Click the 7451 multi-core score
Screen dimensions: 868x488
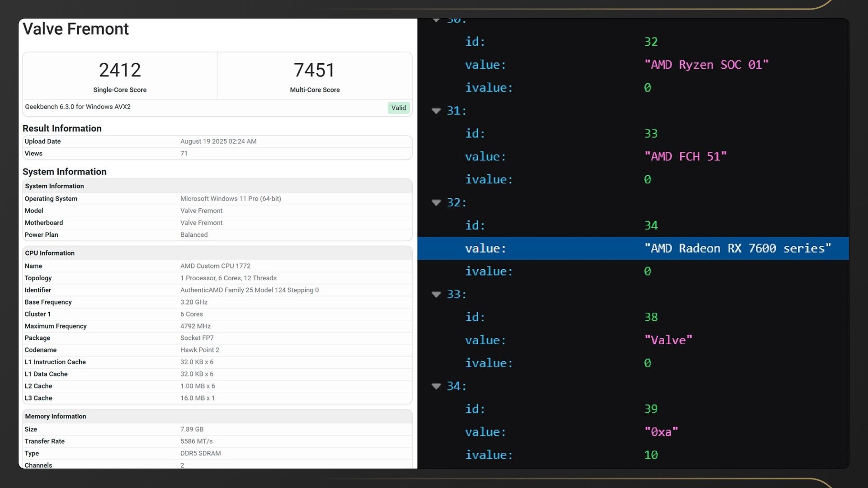point(315,70)
